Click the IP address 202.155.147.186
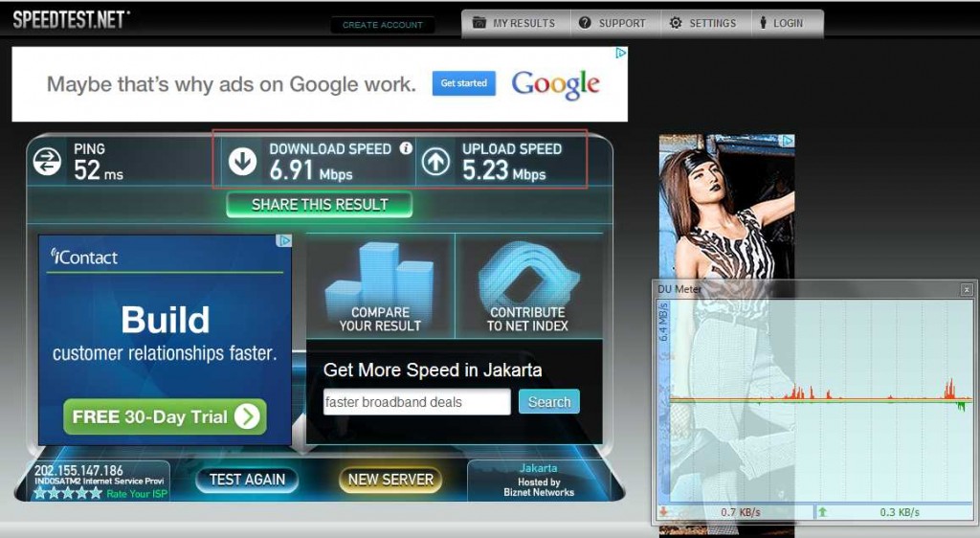 pyautogui.click(x=78, y=471)
